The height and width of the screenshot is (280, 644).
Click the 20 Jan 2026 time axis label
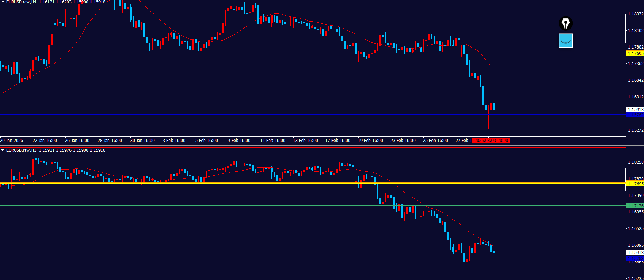pos(12,141)
